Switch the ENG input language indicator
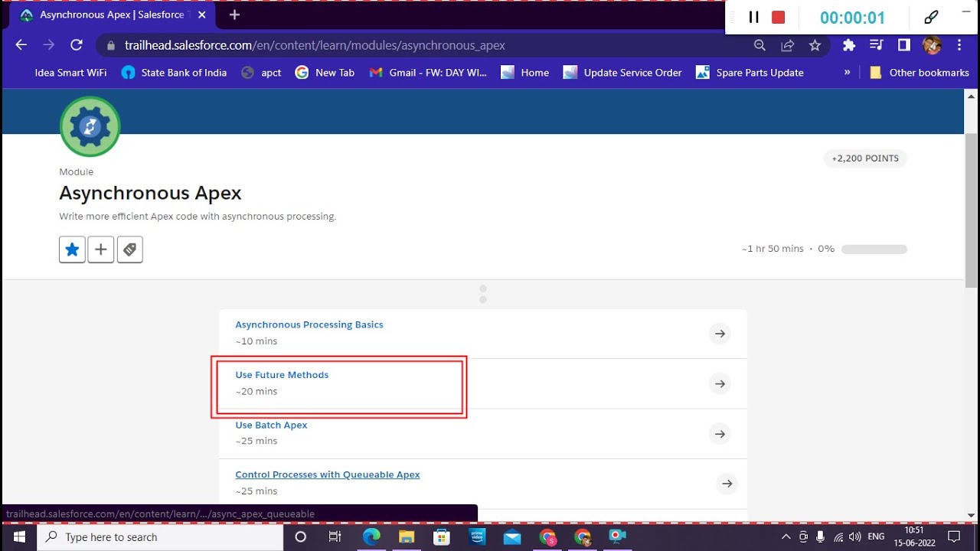Viewport: 980px width, 551px height. click(877, 537)
